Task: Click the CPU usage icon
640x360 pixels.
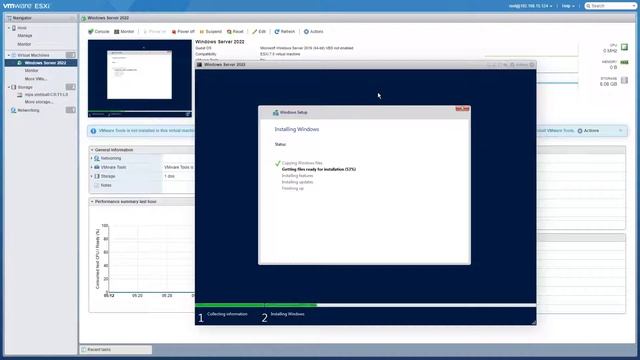Action: pyautogui.click(x=624, y=47)
